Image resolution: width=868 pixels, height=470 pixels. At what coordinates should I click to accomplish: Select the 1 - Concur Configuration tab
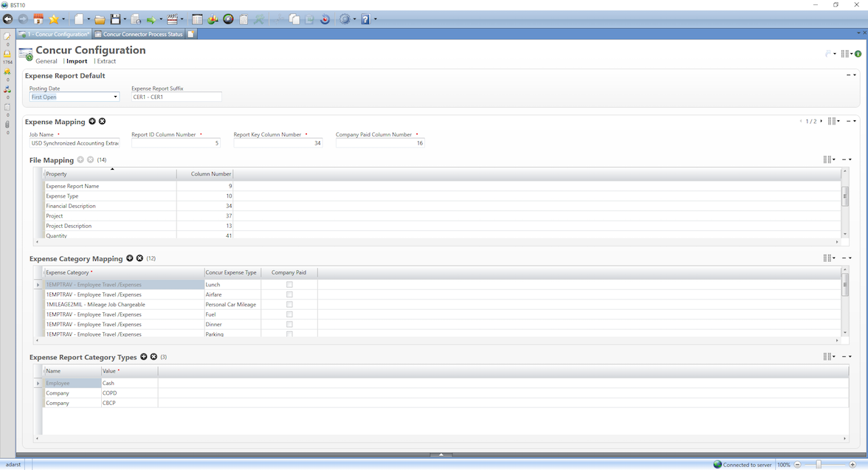[55, 35]
